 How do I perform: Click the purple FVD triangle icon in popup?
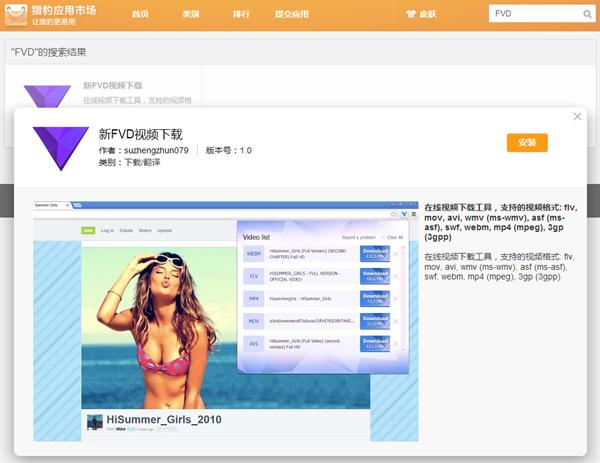click(61, 148)
